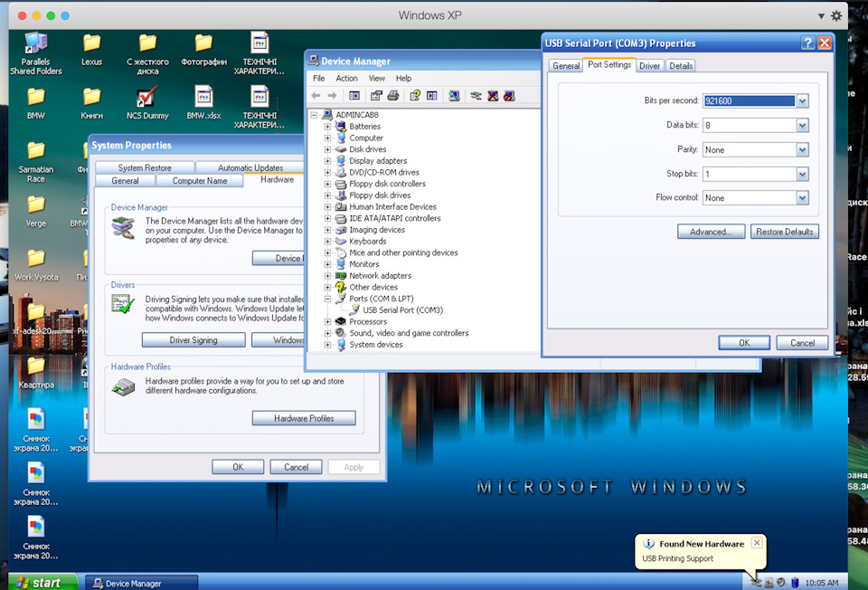Expand the Display adapters node
The width and height of the screenshot is (868, 590).
click(327, 161)
